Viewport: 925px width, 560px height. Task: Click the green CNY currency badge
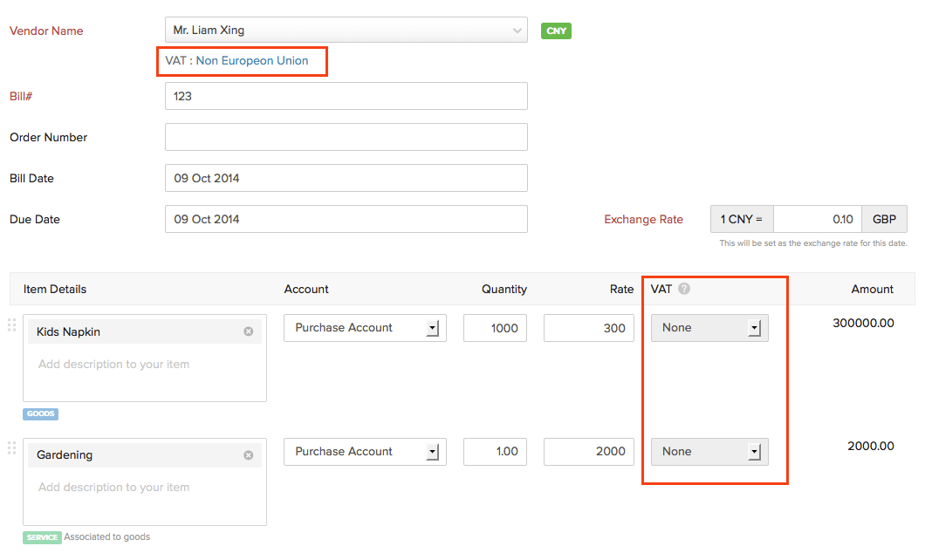556,30
